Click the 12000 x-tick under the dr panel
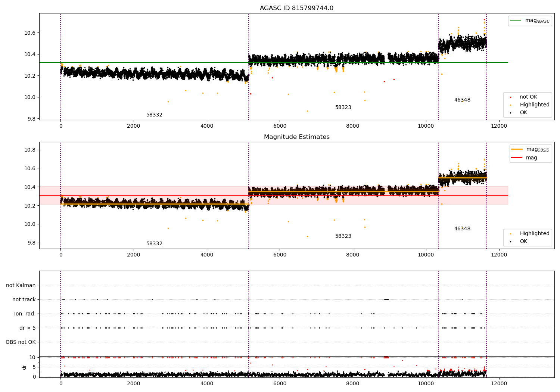Viewport: 560px width, 392px height. 499,383
